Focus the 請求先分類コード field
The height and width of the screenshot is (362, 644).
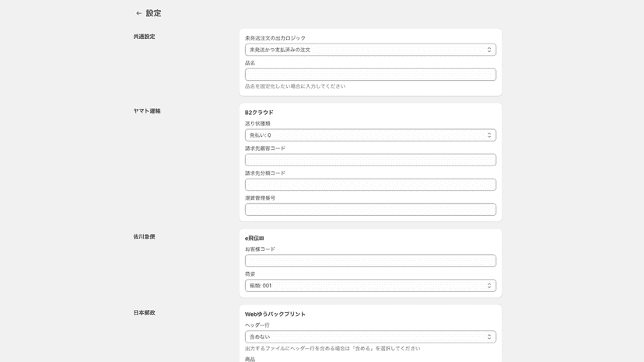tap(370, 185)
